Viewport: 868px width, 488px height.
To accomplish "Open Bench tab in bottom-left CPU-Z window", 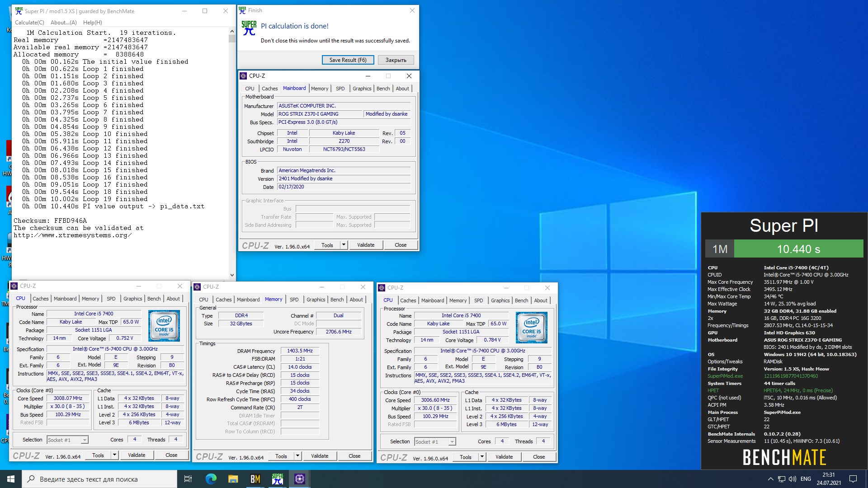I will (x=154, y=299).
